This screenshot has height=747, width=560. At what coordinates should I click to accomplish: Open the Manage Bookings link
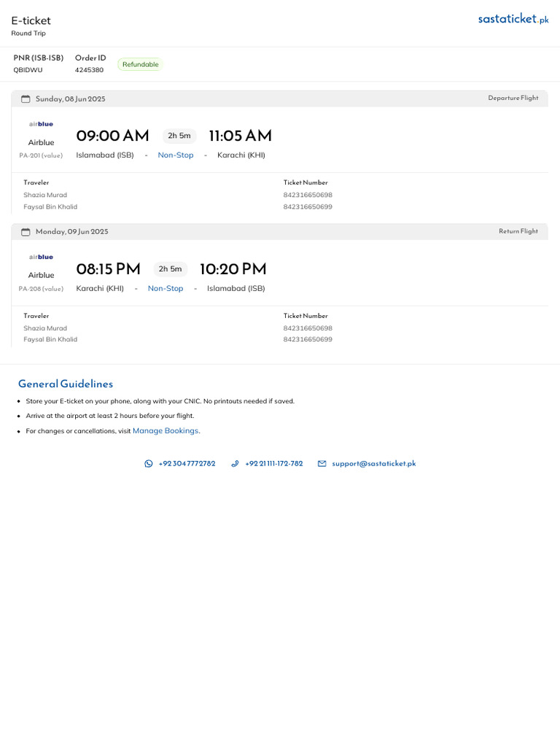click(166, 430)
